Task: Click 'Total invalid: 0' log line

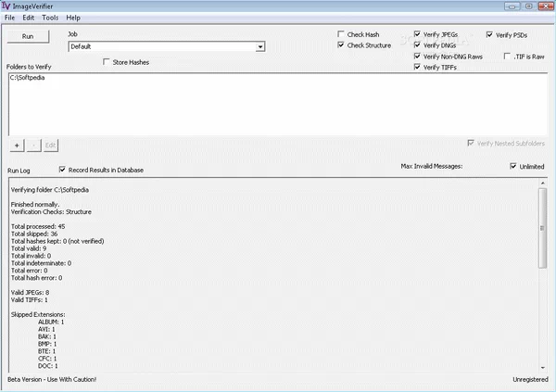Action: tap(31, 256)
